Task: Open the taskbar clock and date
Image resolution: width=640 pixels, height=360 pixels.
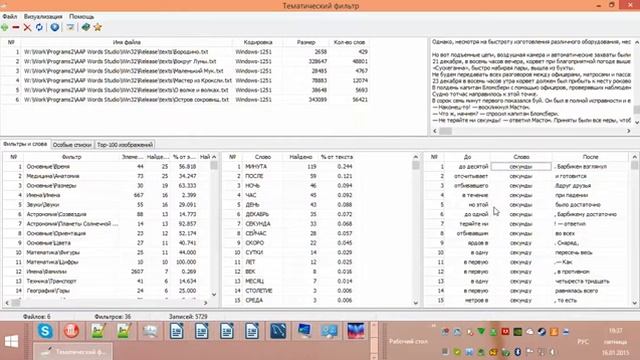Action: pyautogui.click(x=616, y=341)
